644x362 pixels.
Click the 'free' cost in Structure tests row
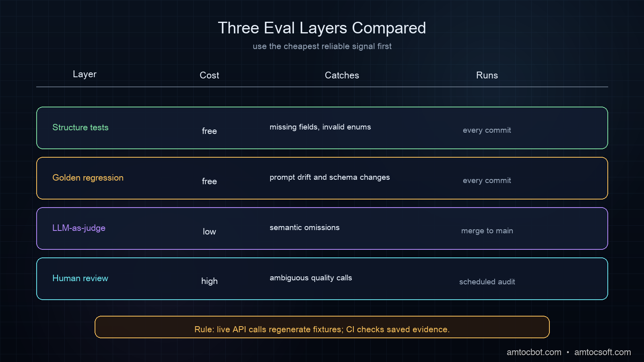point(209,131)
